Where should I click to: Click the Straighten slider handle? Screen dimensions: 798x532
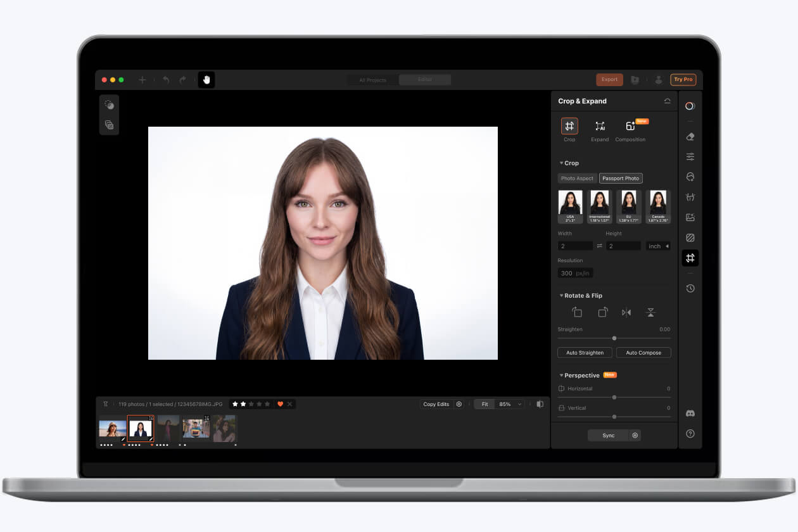click(x=614, y=338)
